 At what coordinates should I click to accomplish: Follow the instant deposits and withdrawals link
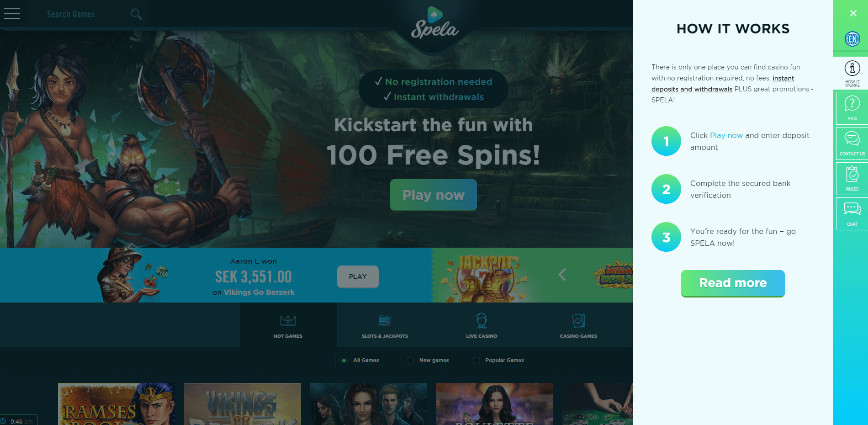tap(723, 84)
